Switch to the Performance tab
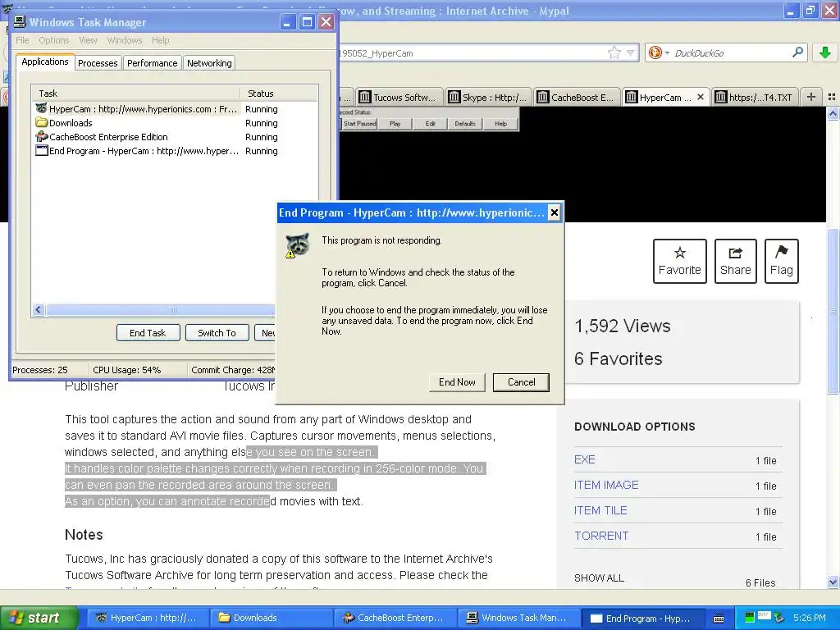The height and width of the screenshot is (630, 840). coord(152,62)
